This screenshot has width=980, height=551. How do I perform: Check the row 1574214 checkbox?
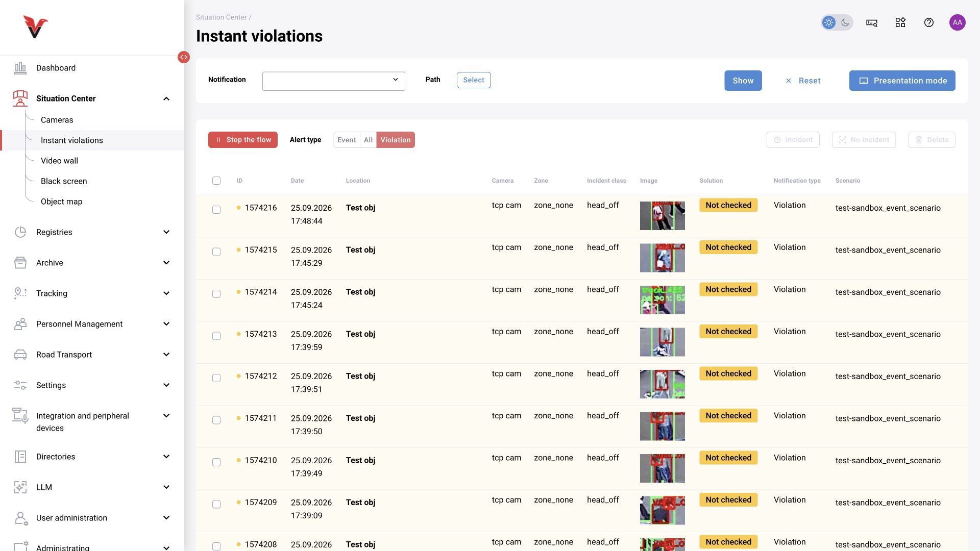coord(216,294)
